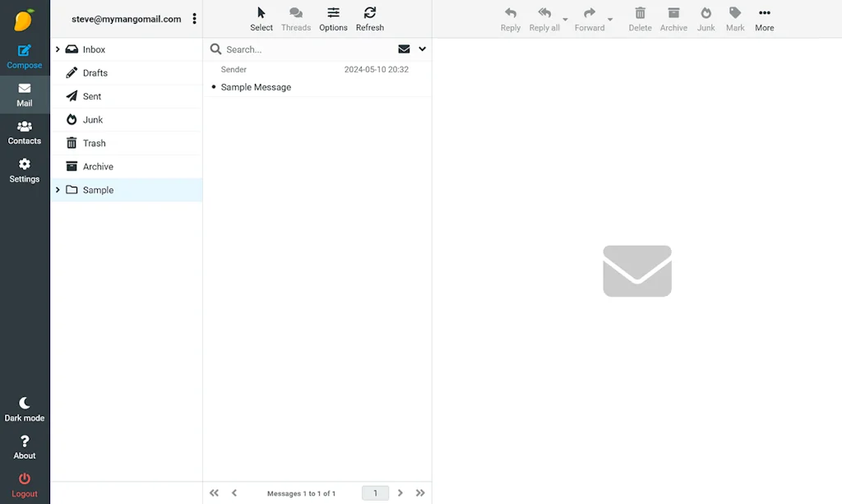Mark the message as junk
The image size is (842, 504).
coord(706,18)
